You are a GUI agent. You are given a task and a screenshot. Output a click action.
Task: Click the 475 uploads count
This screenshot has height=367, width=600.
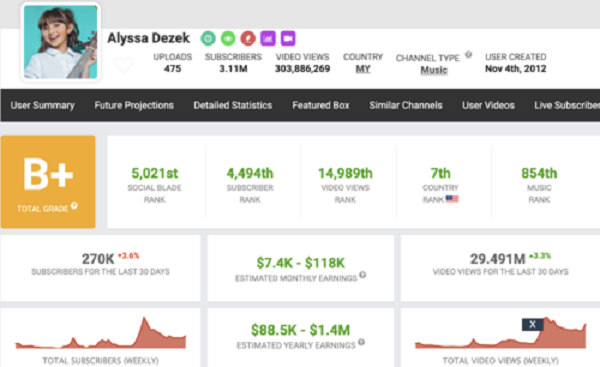[x=172, y=69]
